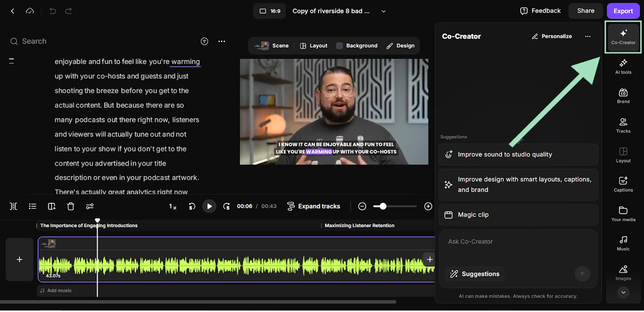Click the Play button

209,206
